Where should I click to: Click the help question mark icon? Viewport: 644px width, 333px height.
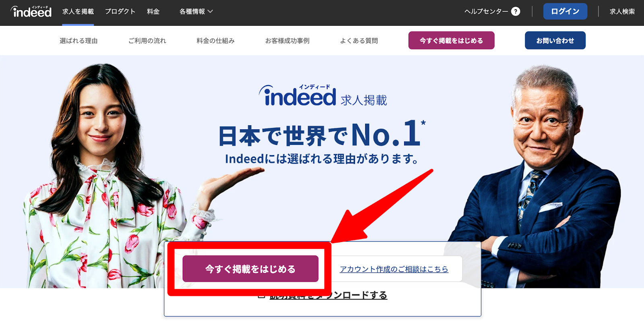[x=516, y=11]
